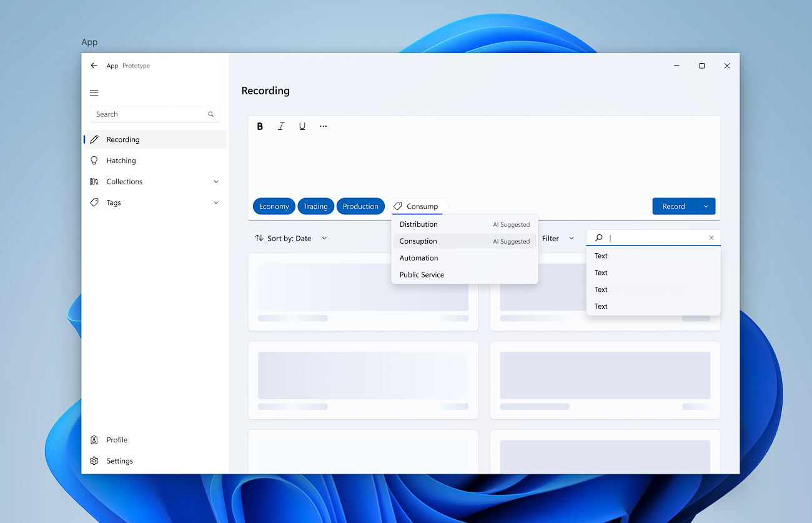This screenshot has width=812, height=523.
Task: Click the back arrow in title bar
Action: point(94,66)
